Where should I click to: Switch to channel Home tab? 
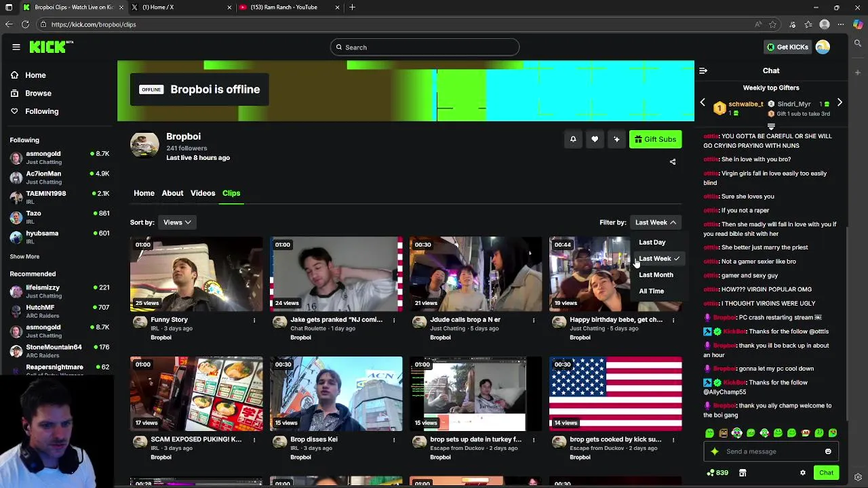coord(144,193)
